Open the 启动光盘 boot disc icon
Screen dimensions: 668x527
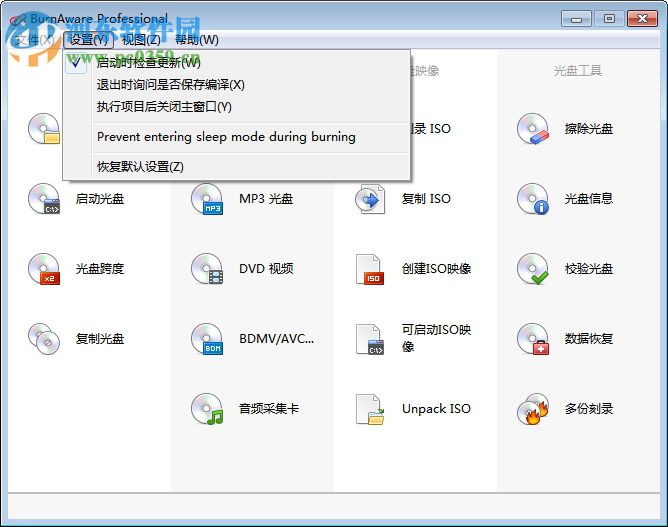(44, 199)
